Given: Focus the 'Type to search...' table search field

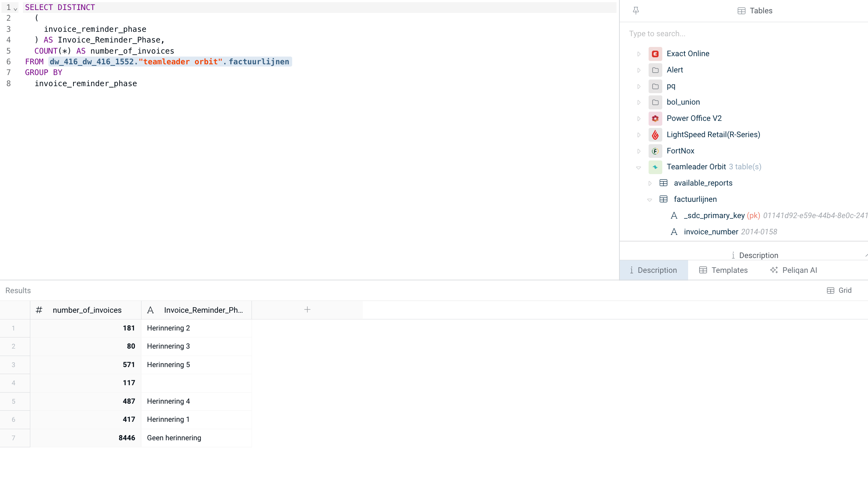Looking at the screenshot, I should [744, 34].
